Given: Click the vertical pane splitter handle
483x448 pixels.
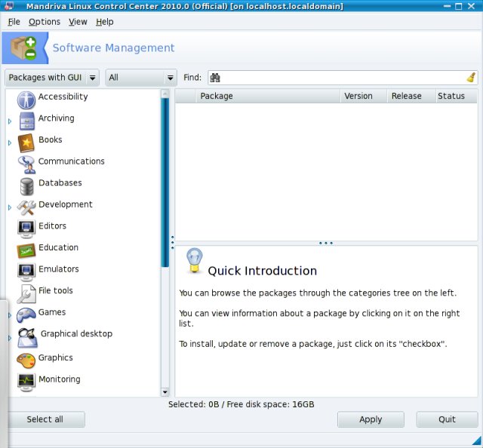Looking at the screenshot, I should tap(172, 243).
